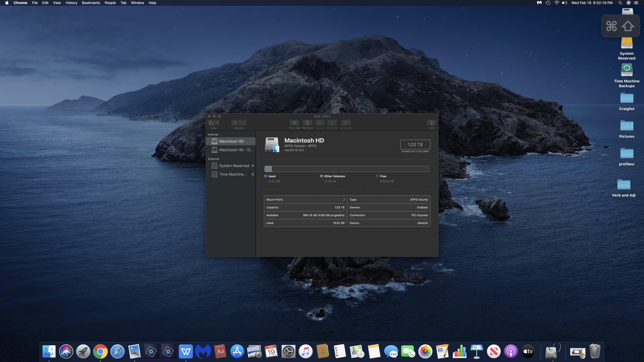Open the Partition tool

point(307,123)
